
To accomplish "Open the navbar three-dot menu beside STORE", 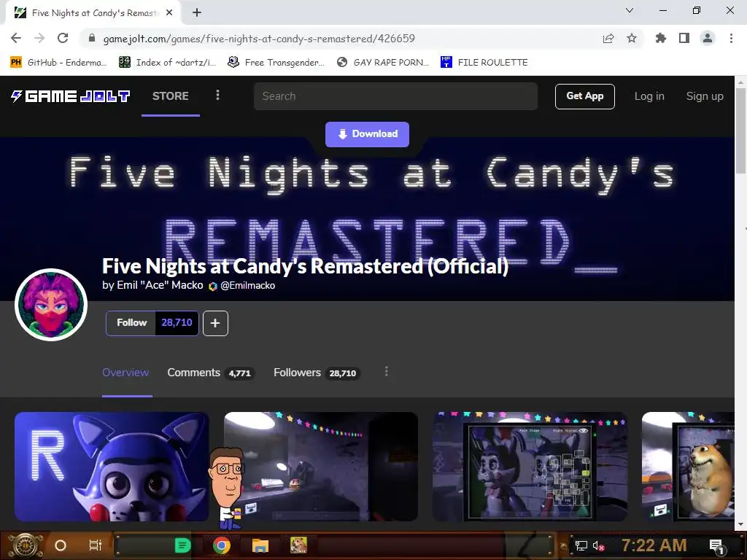I will point(217,96).
